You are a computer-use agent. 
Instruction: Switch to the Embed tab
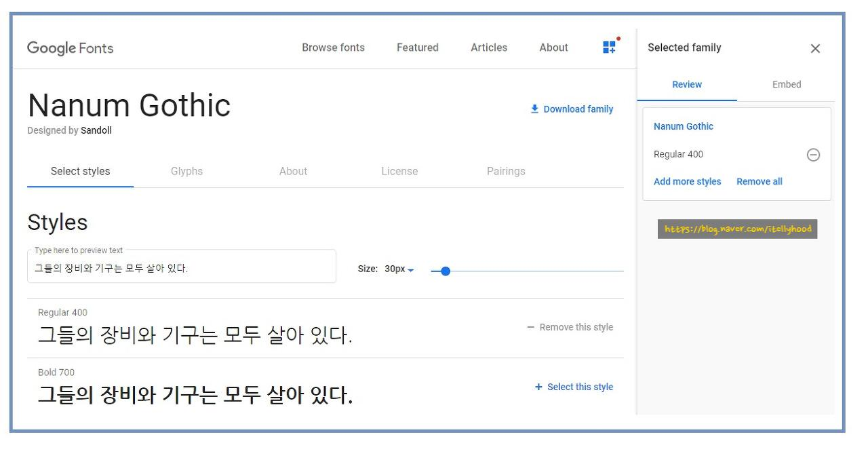(x=787, y=85)
